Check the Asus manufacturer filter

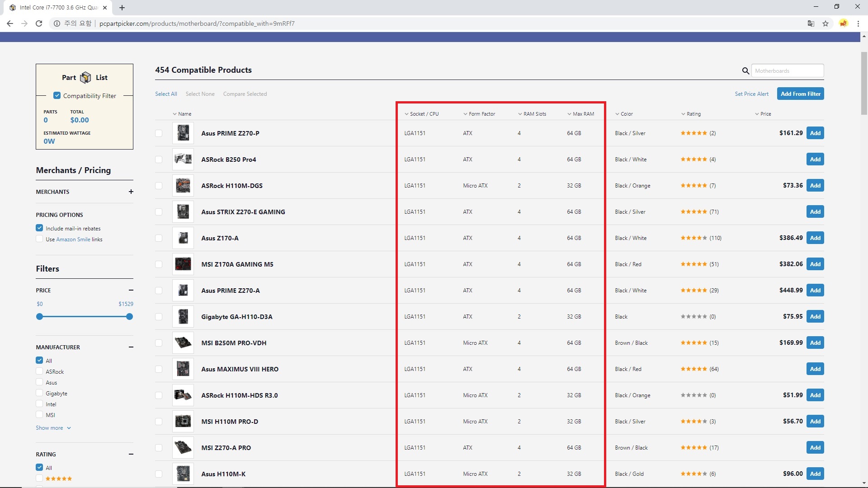(x=39, y=382)
